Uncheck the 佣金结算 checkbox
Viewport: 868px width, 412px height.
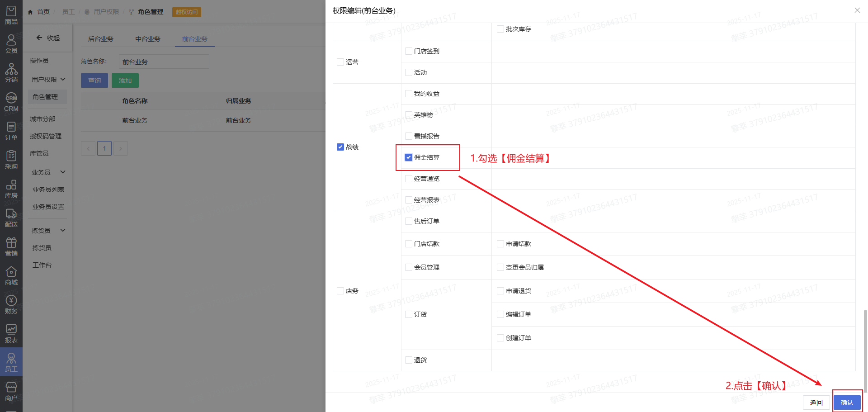point(409,157)
